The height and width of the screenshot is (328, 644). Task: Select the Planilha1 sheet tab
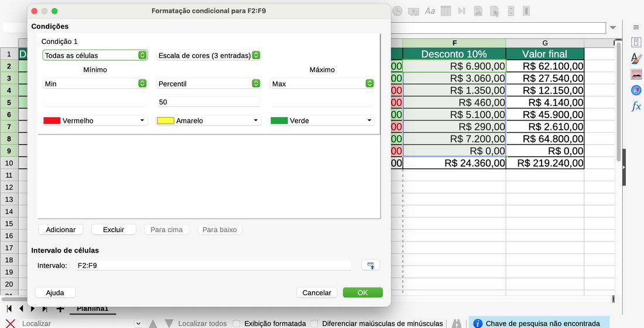click(x=93, y=309)
